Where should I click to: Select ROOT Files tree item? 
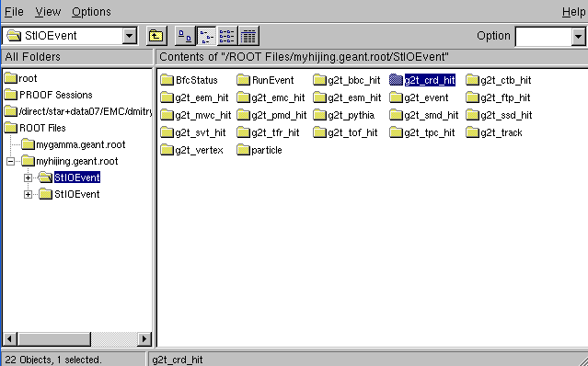click(35, 128)
